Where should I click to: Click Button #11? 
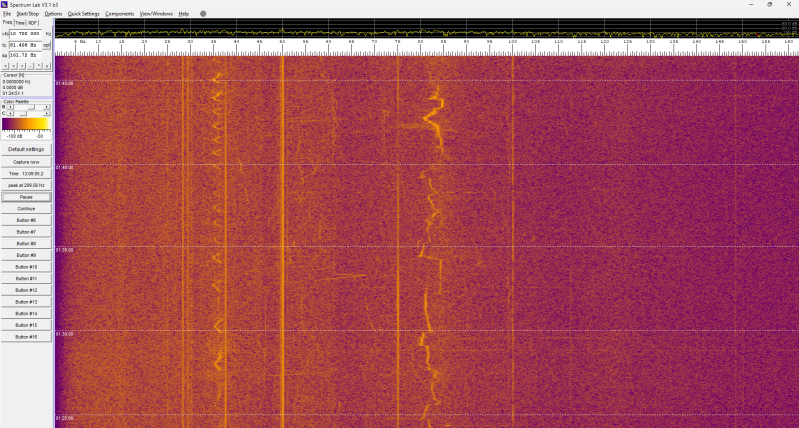click(x=26, y=279)
